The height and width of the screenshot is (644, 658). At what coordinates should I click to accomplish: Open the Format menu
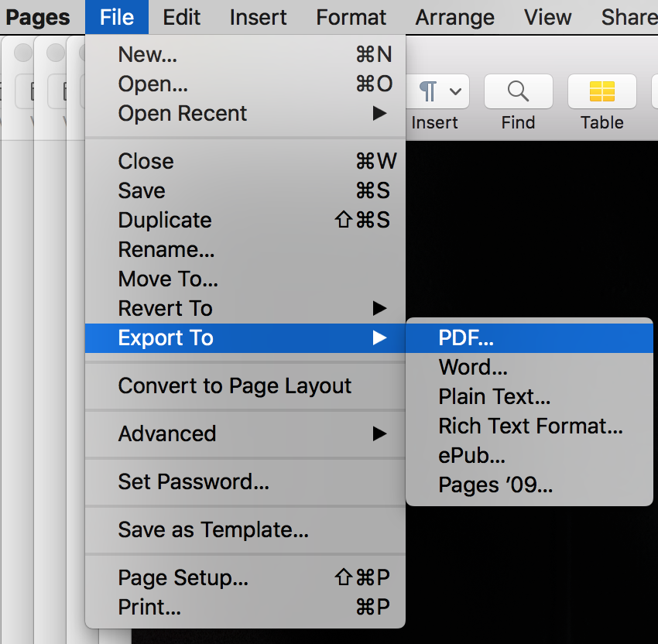click(351, 17)
